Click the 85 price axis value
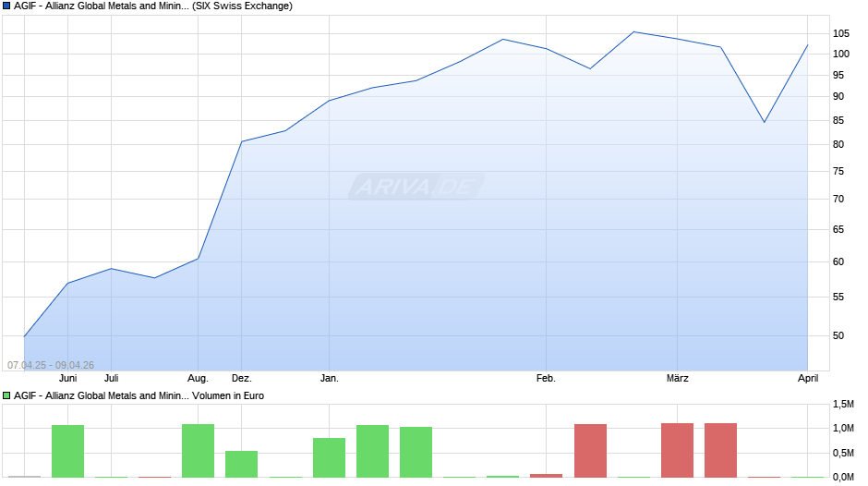This screenshot has width=868, height=486. 838,120
